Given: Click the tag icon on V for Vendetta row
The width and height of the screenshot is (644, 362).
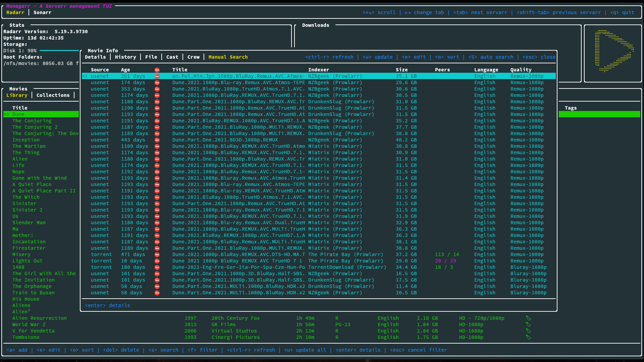Looking at the screenshot, I should tap(528, 331).
